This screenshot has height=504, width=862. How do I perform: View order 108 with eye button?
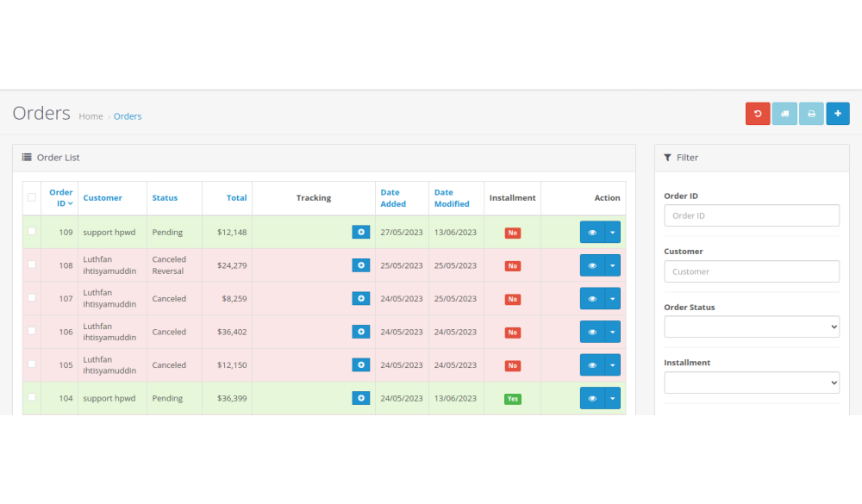click(592, 265)
